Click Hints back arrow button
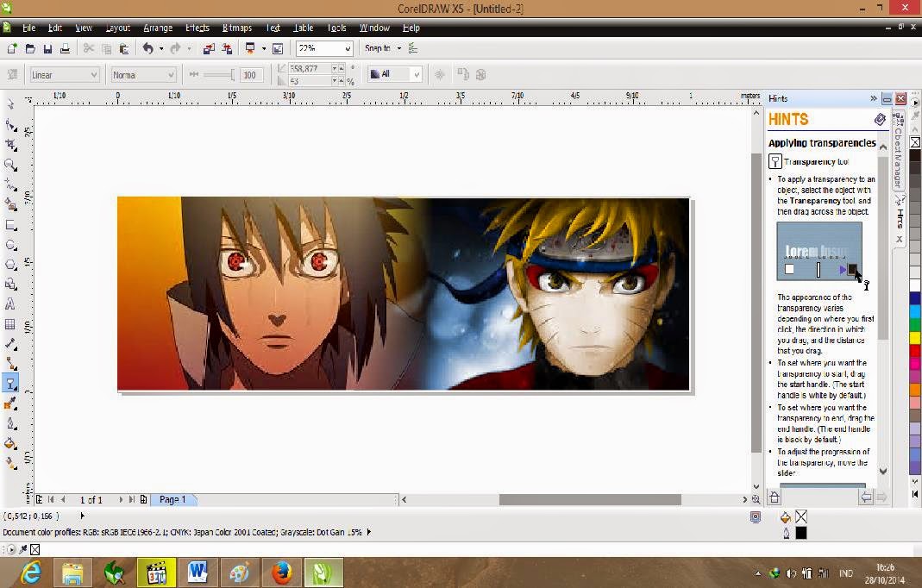The image size is (922, 588). (x=866, y=497)
